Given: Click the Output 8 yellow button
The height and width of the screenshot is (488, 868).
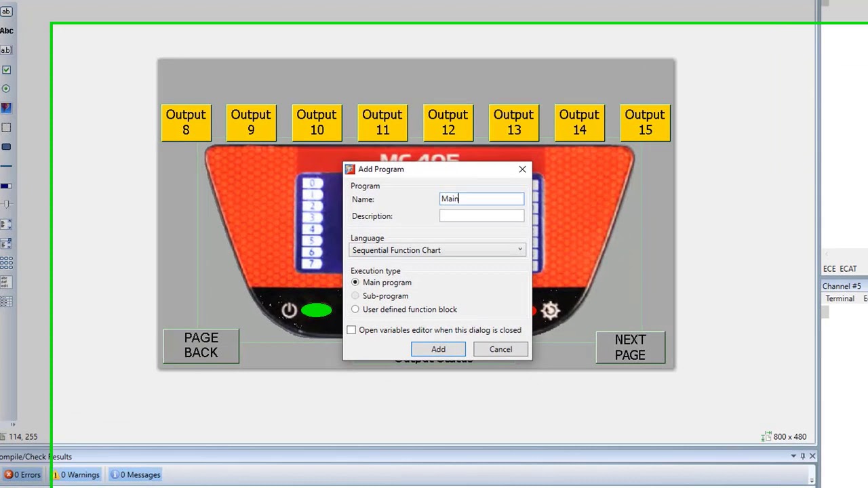Looking at the screenshot, I should tap(186, 122).
